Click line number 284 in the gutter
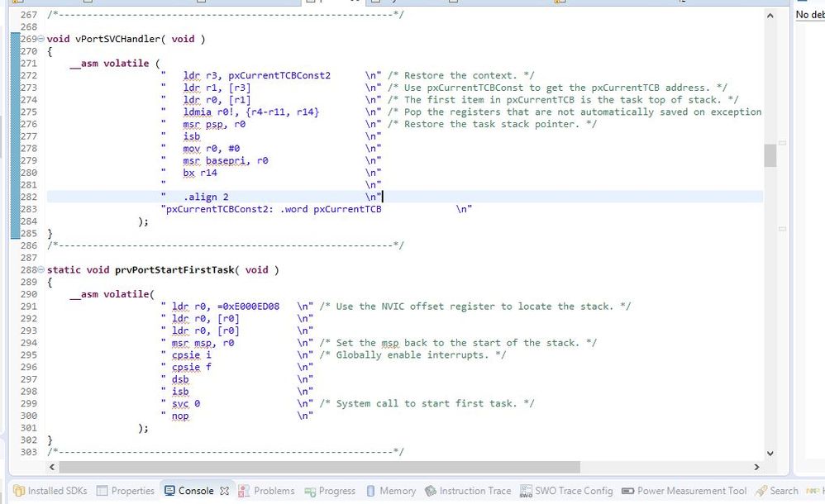 [29, 221]
